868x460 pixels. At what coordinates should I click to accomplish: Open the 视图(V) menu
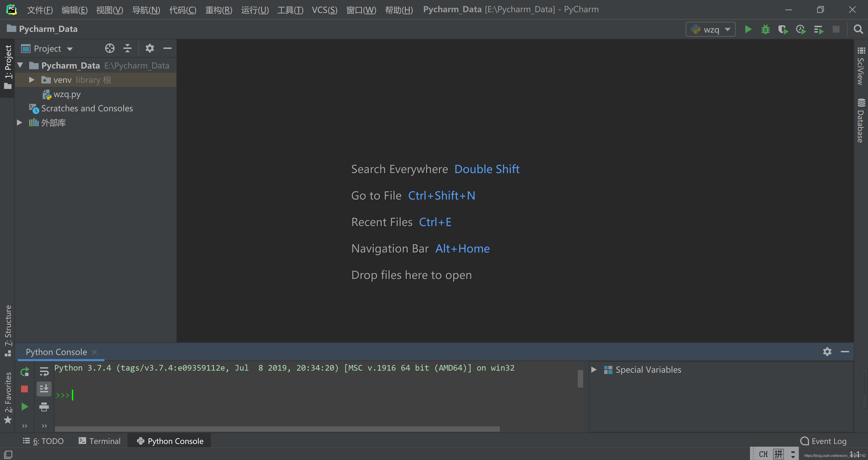(x=109, y=10)
